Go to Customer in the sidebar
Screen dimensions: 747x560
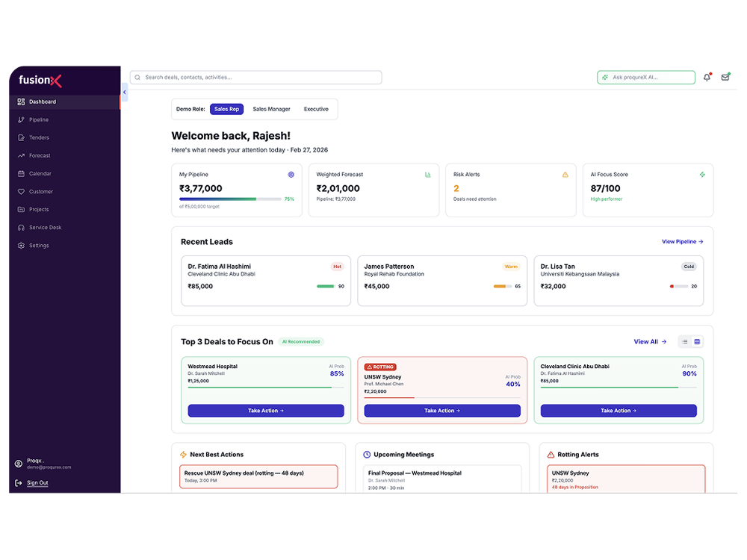click(x=64, y=192)
